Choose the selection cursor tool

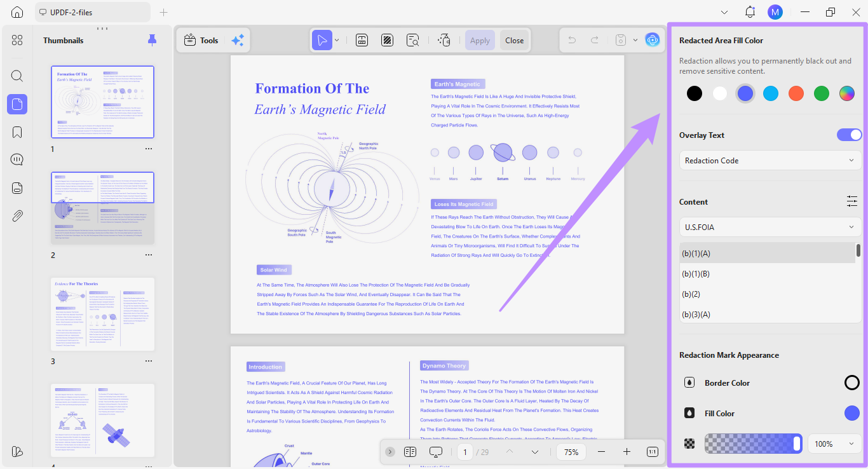pos(322,40)
